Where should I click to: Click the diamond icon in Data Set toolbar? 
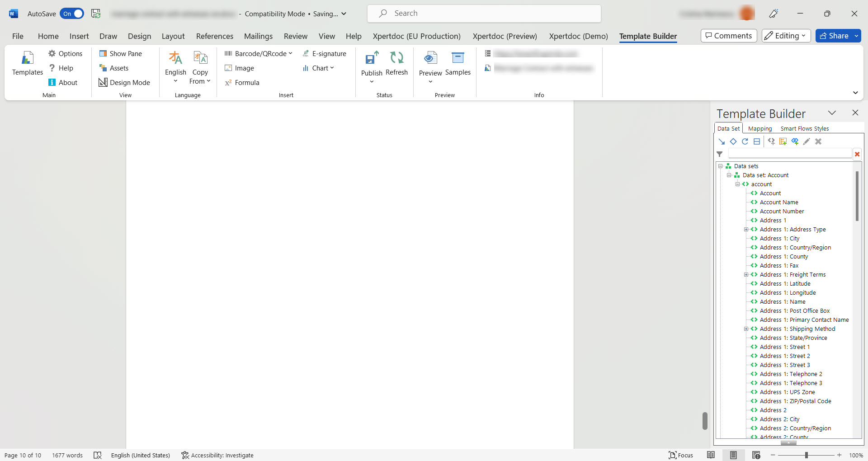pyautogui.click(x=733, y=141)
